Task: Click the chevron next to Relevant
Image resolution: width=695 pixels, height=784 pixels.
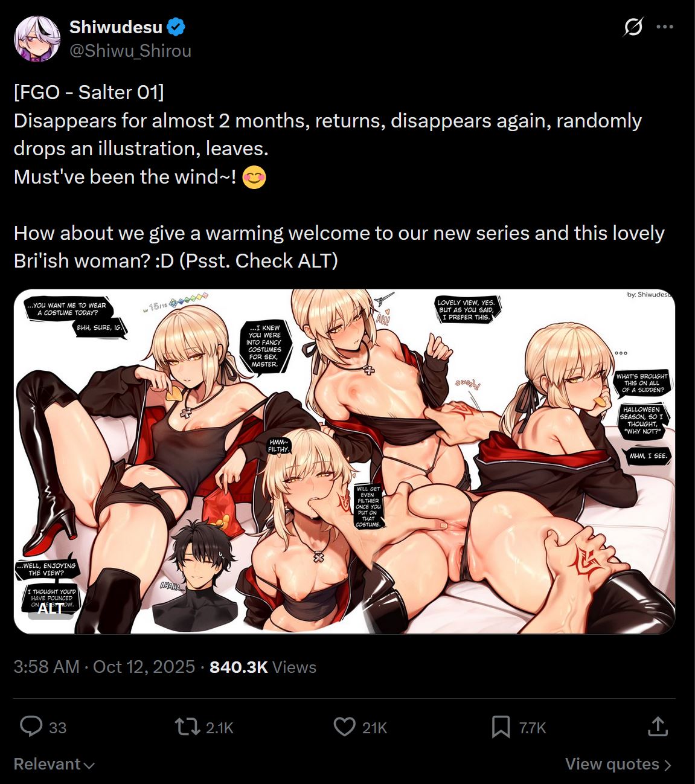Action: click(x=89, y=765)
